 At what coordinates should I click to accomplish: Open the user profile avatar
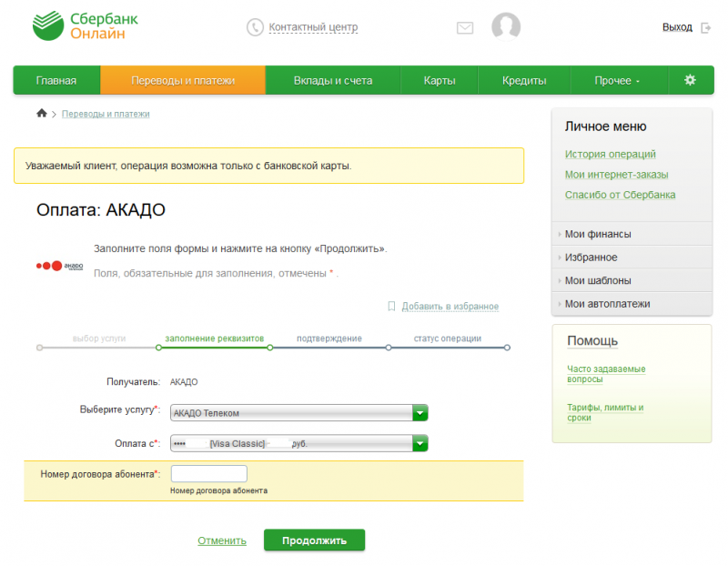click(506, 26)
